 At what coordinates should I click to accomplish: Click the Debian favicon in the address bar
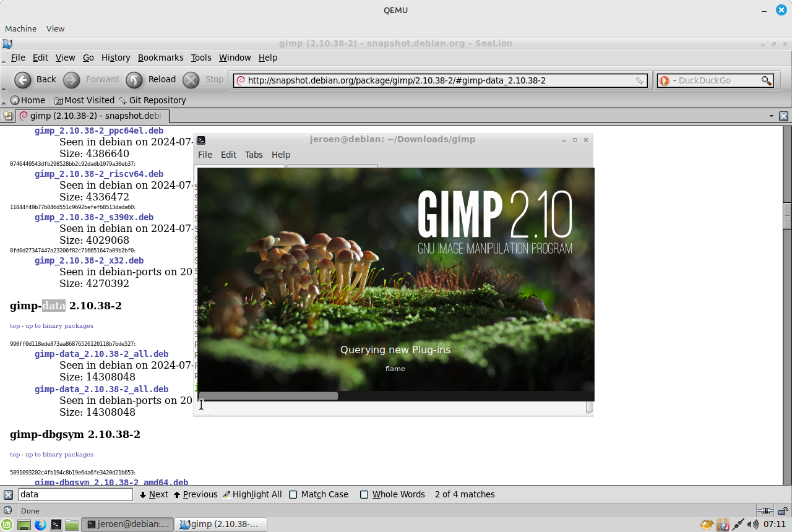(x=241, y=80)
